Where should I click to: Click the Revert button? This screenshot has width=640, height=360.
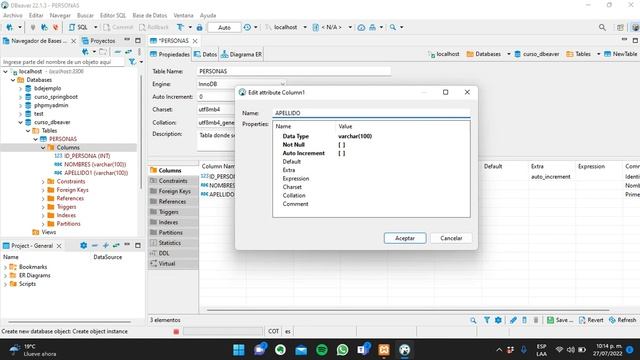[591, 320]
